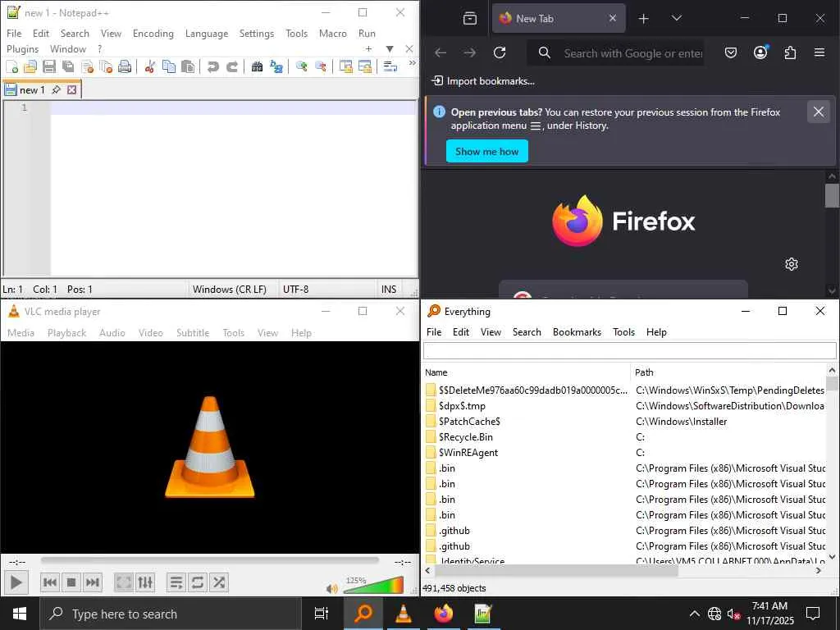The height and width of the screenshot is (630, 840).
Task: Mute VLC audio with speaker icon
Action: [331, 589]
